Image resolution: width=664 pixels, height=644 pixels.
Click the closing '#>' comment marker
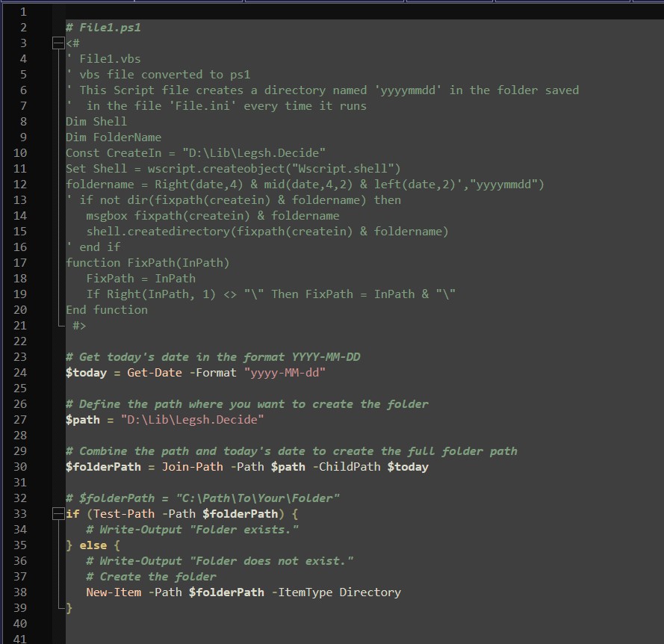point(79,326)
